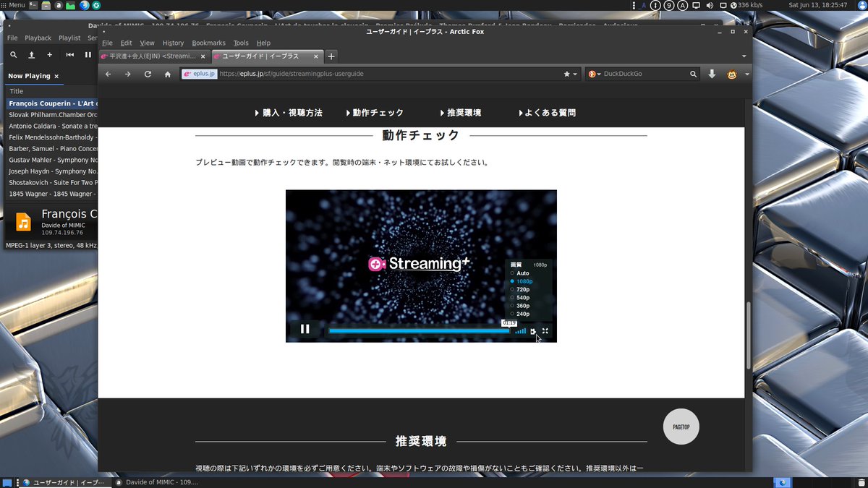Go forward in Arctic Fox browser
Viewport: 868px width, 488px height.
pyautogui.click(x=128, y=74)
